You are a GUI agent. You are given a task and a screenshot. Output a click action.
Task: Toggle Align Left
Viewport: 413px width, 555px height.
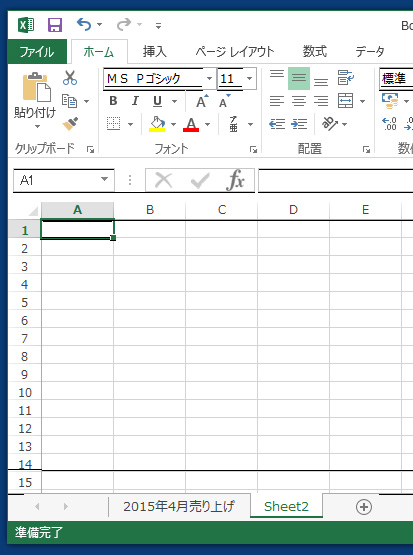coord(277,101)
